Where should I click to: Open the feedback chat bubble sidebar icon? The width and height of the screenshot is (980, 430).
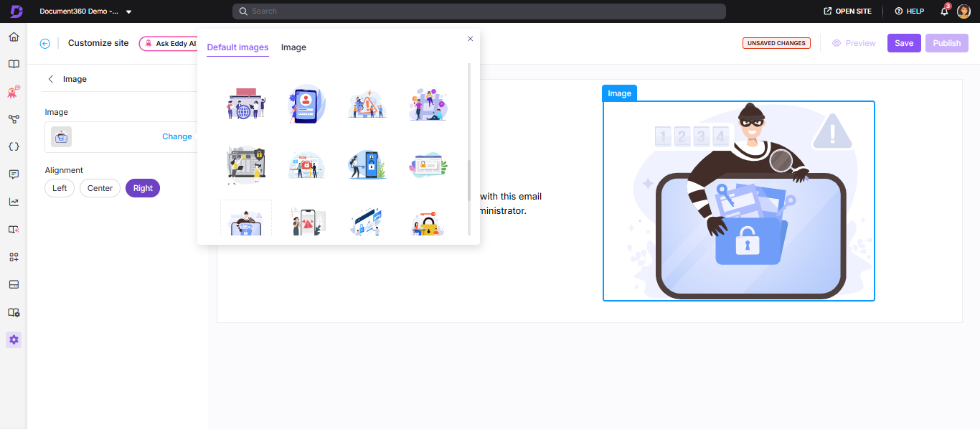click(14, 174)
